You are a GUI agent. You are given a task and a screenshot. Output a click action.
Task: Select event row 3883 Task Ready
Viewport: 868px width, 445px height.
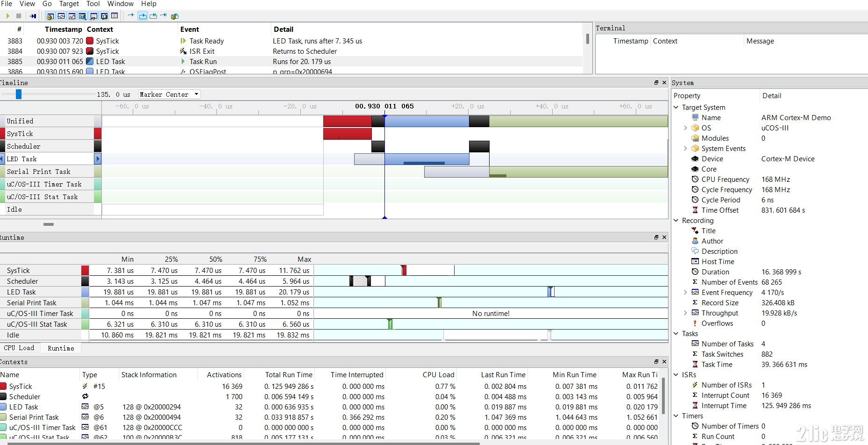(x=292, y=41)
